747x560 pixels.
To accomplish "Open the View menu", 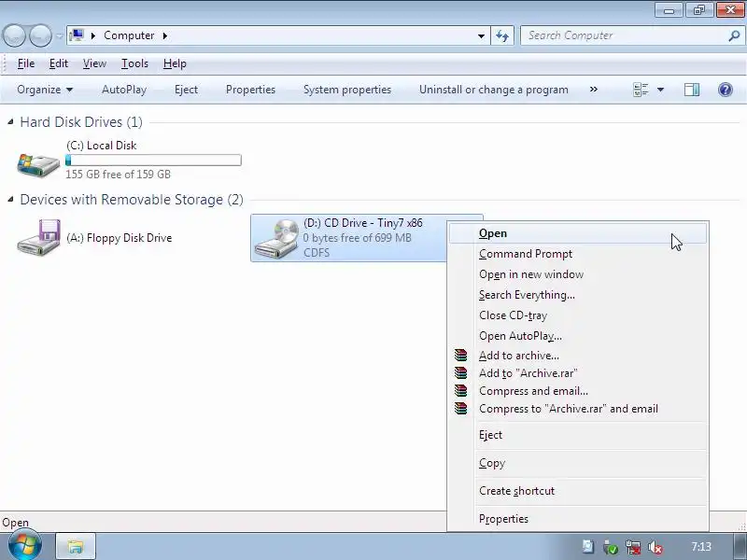I will point(94,63).
